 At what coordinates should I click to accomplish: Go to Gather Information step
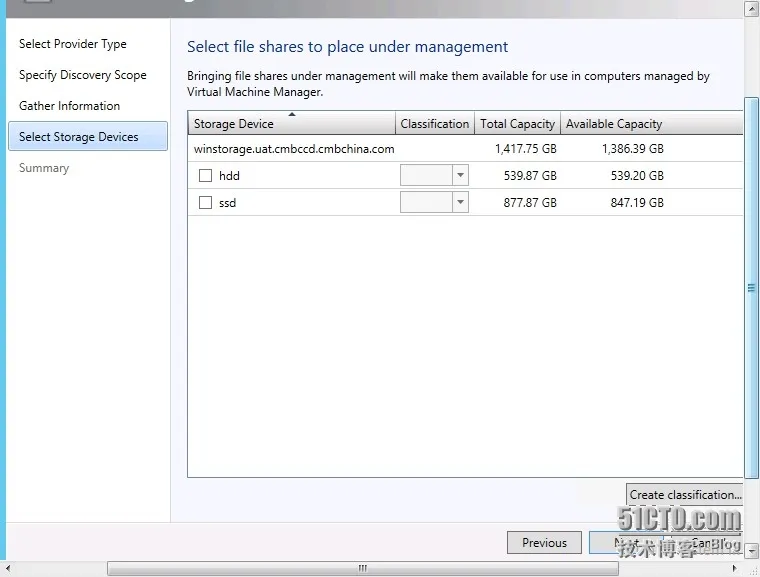(x=69, y=106)
